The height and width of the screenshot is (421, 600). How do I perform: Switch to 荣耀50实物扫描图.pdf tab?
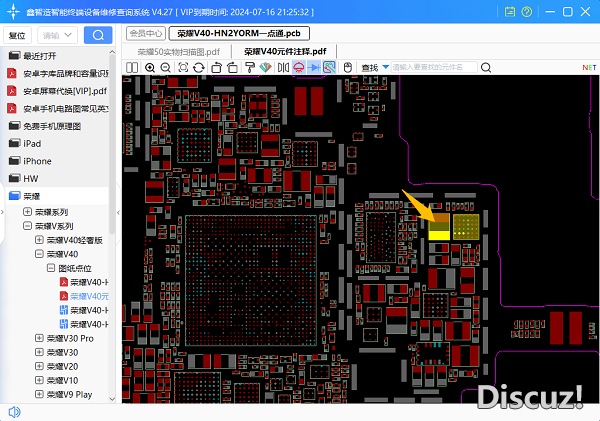click(x=179, y=52)
